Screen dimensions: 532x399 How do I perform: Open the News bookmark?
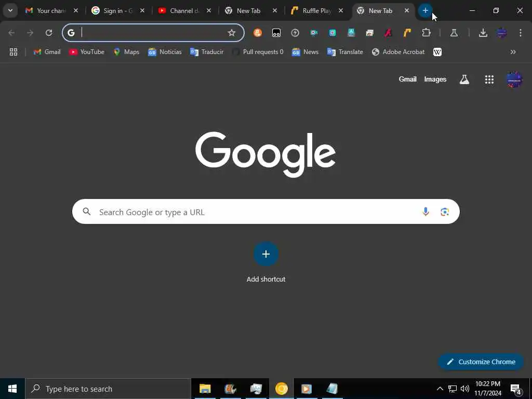pyautogui.click(x=305, y=52)
